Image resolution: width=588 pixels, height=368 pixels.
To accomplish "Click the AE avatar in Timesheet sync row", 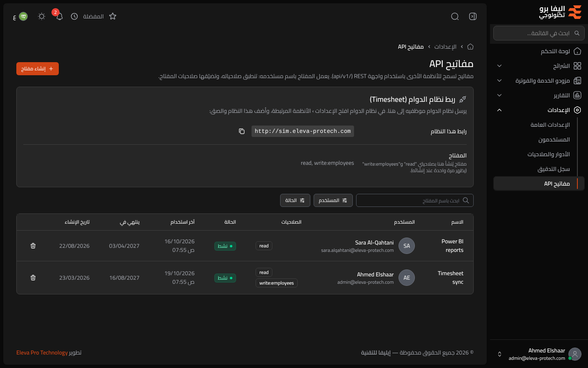I will [x=407, y=278].
